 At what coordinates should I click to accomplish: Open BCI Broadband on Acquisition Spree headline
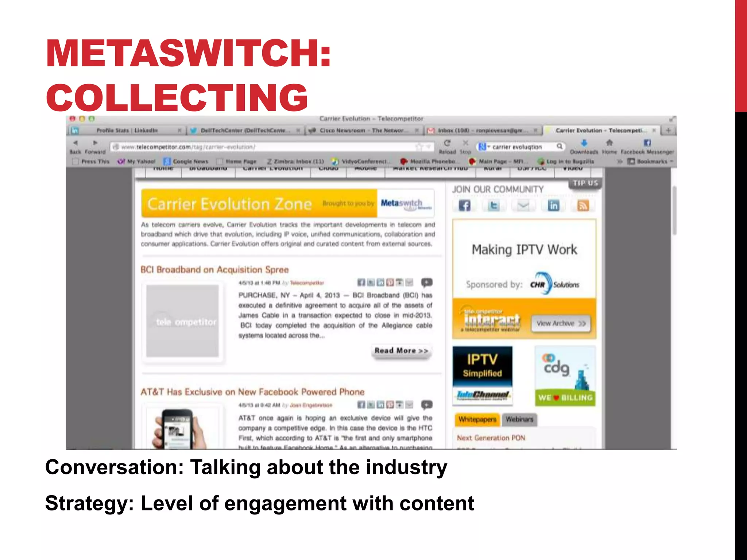tap(214, 270)
